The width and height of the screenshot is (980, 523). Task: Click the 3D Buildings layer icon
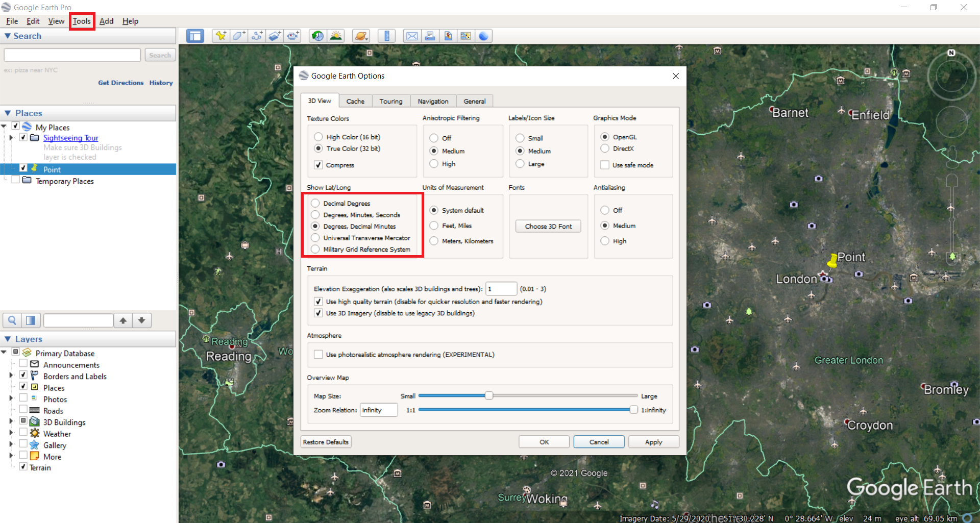pyautogui.click(x=35, y=422)
